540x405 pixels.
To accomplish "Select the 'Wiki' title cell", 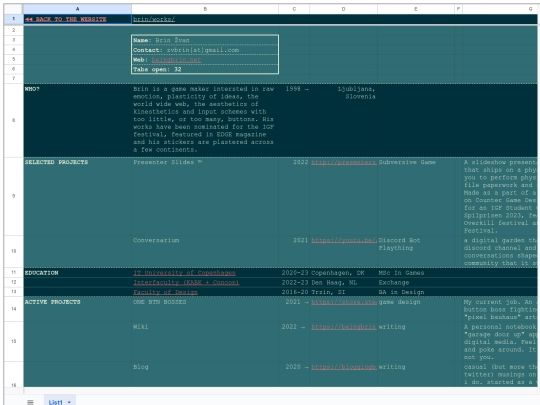I will tap(205, 341).
